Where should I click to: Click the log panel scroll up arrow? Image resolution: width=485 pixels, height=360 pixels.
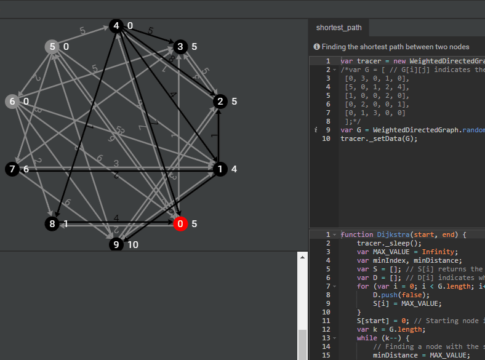302,257
